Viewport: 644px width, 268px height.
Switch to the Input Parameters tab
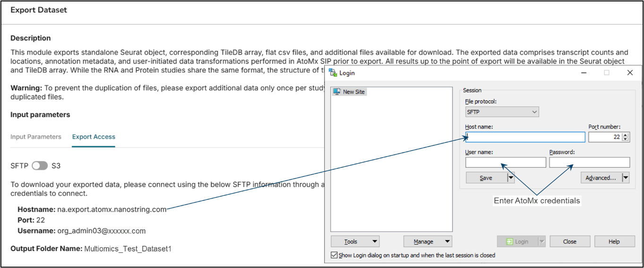click(36, 137)
